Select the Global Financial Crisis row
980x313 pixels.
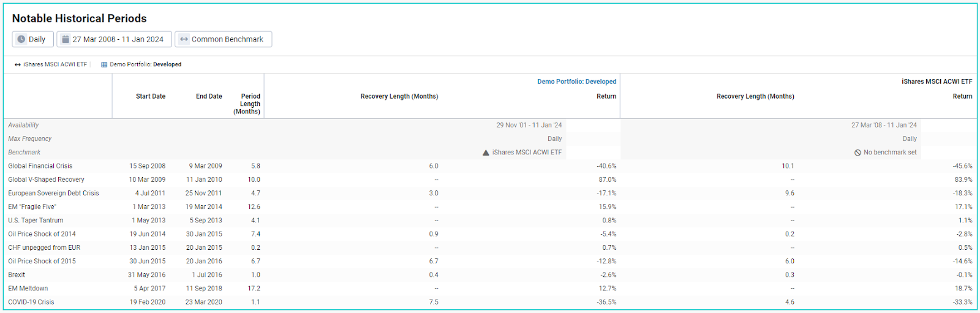(40, 166)
